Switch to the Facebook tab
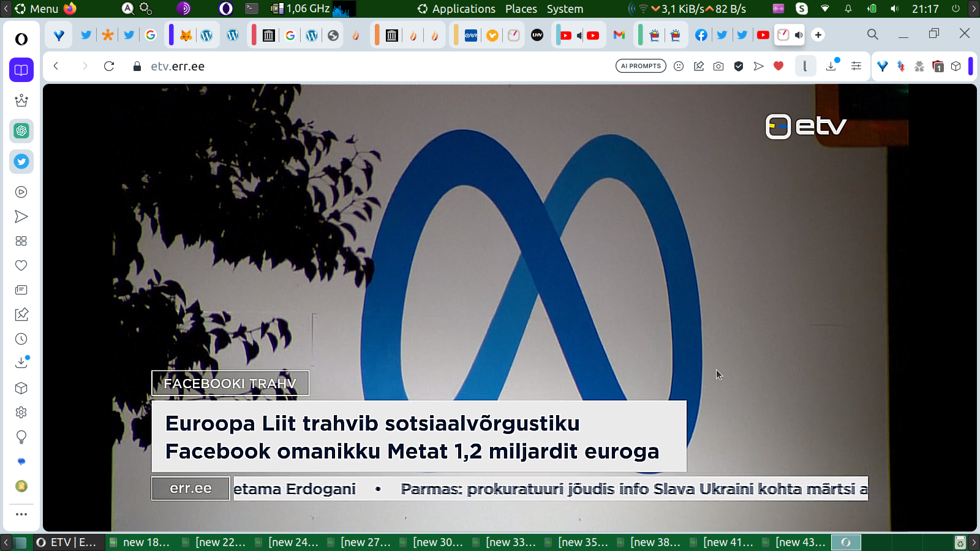 coord(701,35)
